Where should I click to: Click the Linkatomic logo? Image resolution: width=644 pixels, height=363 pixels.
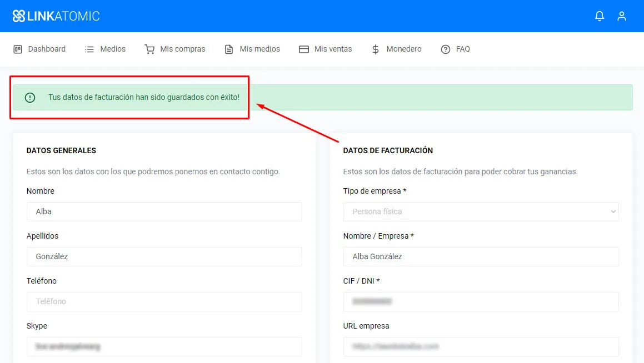(x=56, y=16)
